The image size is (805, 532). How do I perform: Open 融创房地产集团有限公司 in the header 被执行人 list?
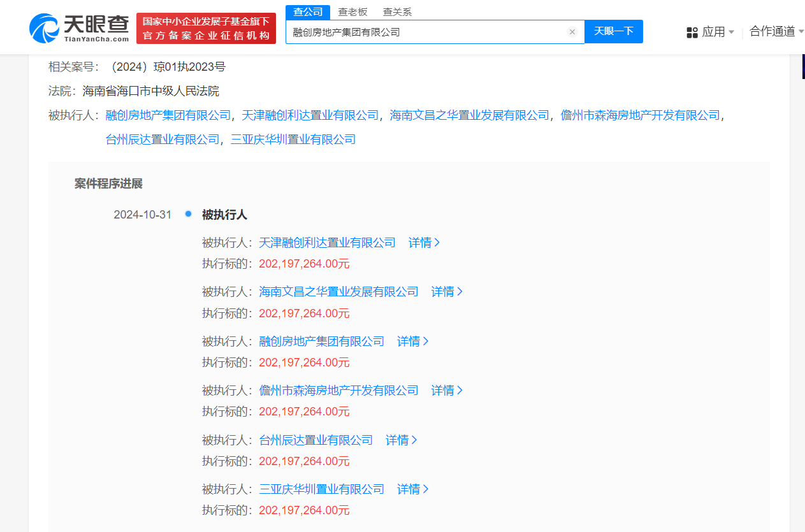coord(168,115)
